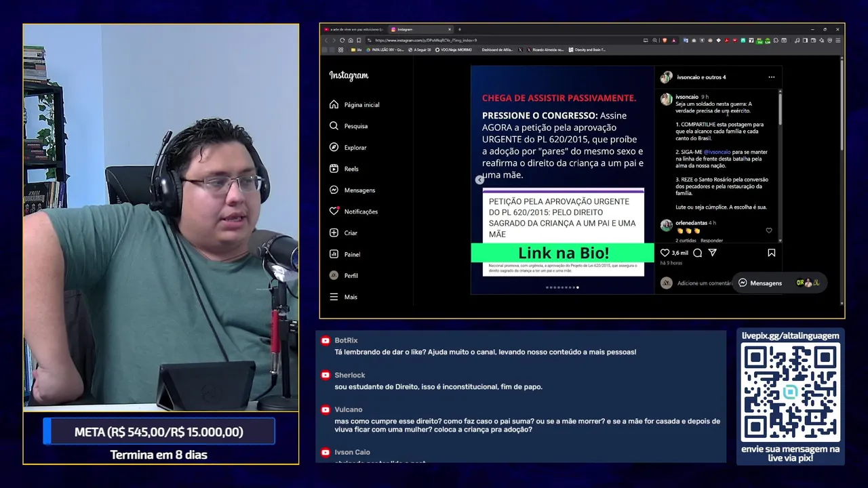Screen dimensions: 868x488
Task: Click '2 curtidas' under orlenedantas comment
Action: (686, 241)
